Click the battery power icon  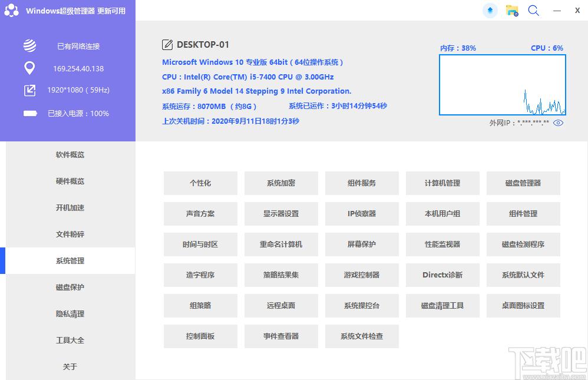point(30,113)
